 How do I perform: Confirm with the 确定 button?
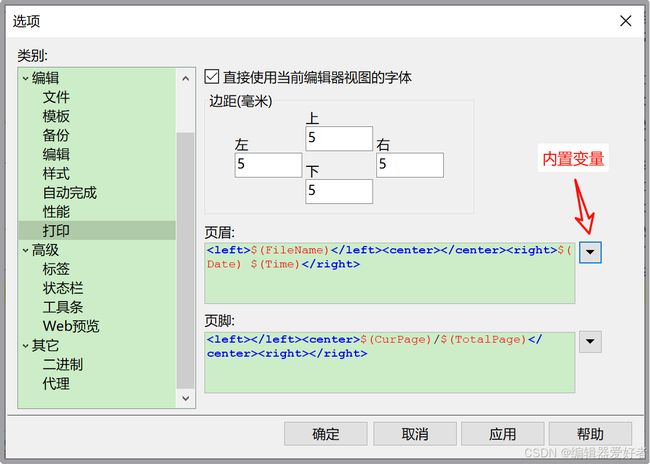point(326,434)
